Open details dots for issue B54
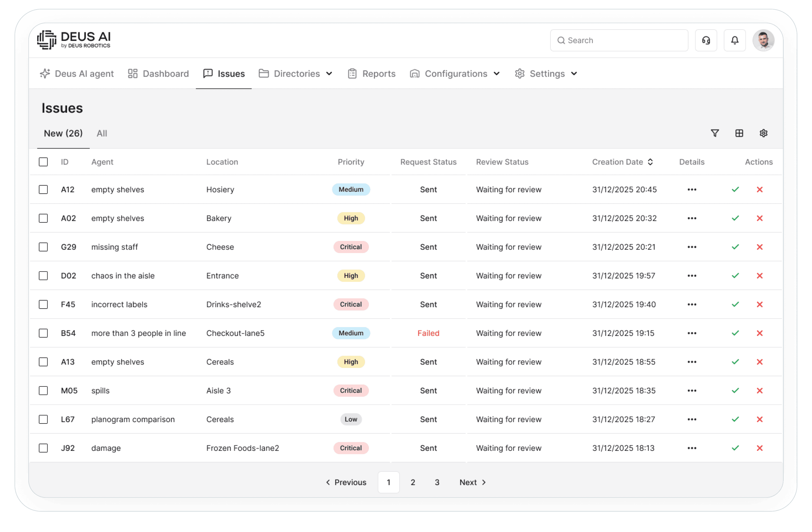 [692, 333]
